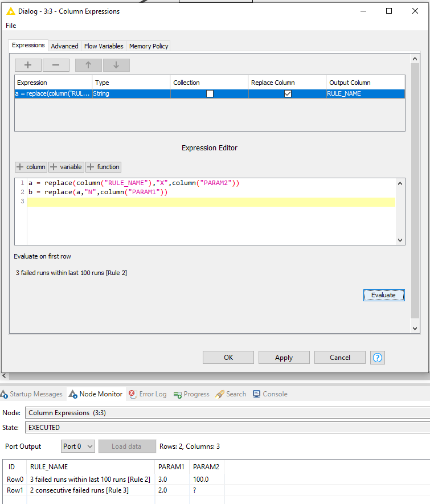Open the Error Log view
Screen dimensions: 430x504
tap(148, 394)
